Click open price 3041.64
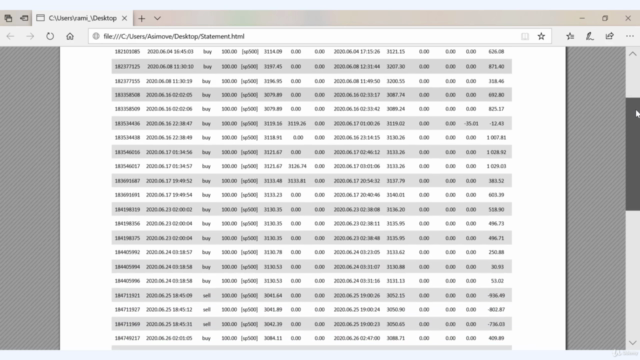 point(273,296)
